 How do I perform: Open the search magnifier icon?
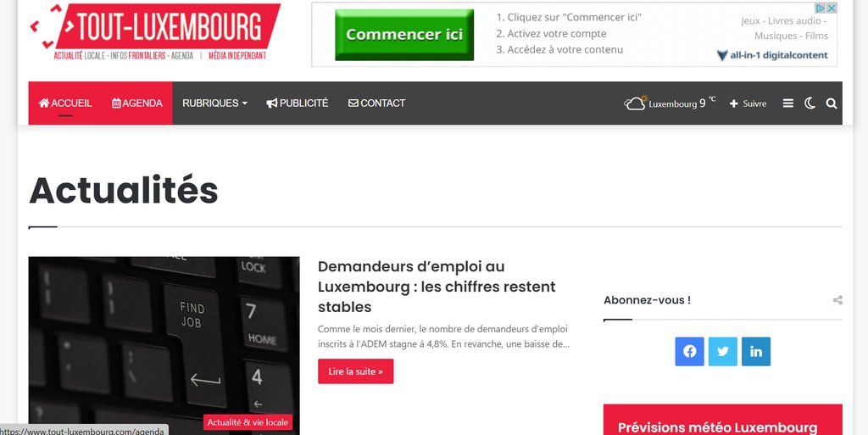click(831, 103)
